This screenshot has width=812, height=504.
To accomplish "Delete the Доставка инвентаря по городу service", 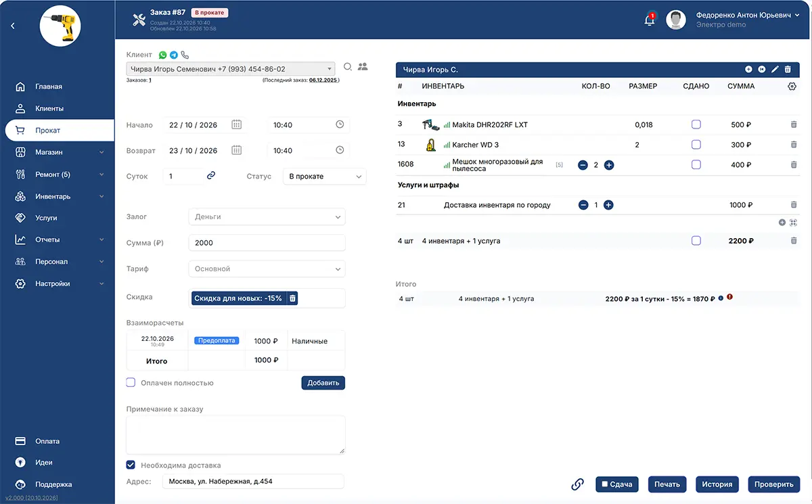I will (x=794, y=205).
